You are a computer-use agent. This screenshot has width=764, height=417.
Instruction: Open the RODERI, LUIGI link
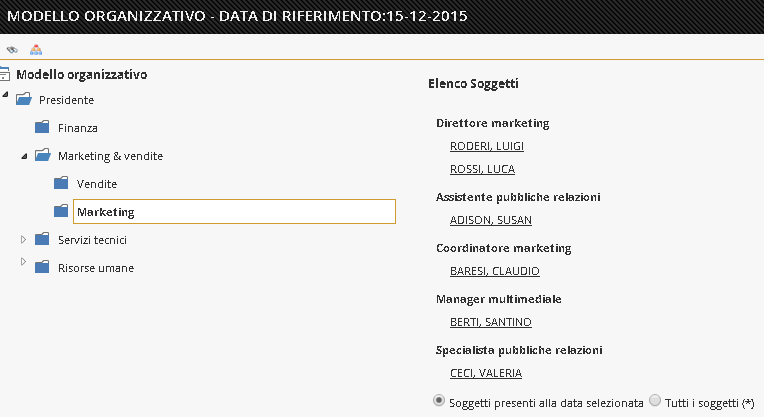tap(487, 146)
